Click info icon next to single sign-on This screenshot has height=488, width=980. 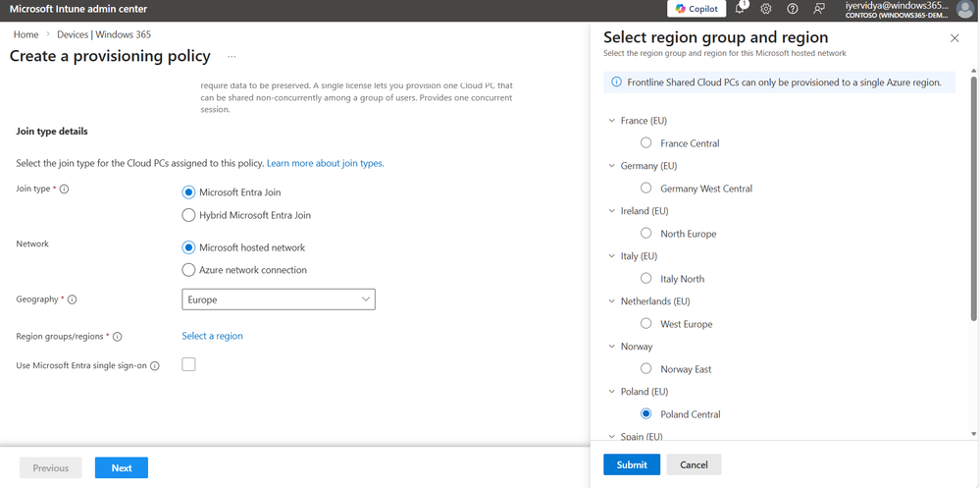155,365
